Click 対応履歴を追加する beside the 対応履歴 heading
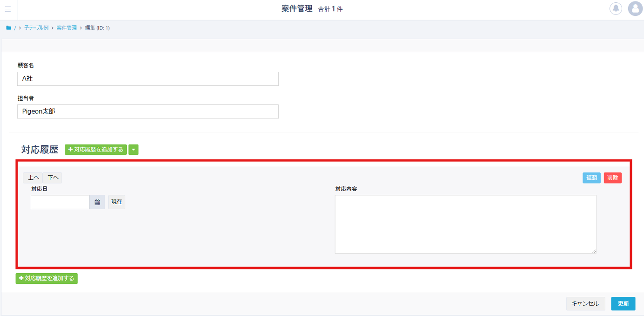This screenshot has width=644, height=316. tap(96, 150)
